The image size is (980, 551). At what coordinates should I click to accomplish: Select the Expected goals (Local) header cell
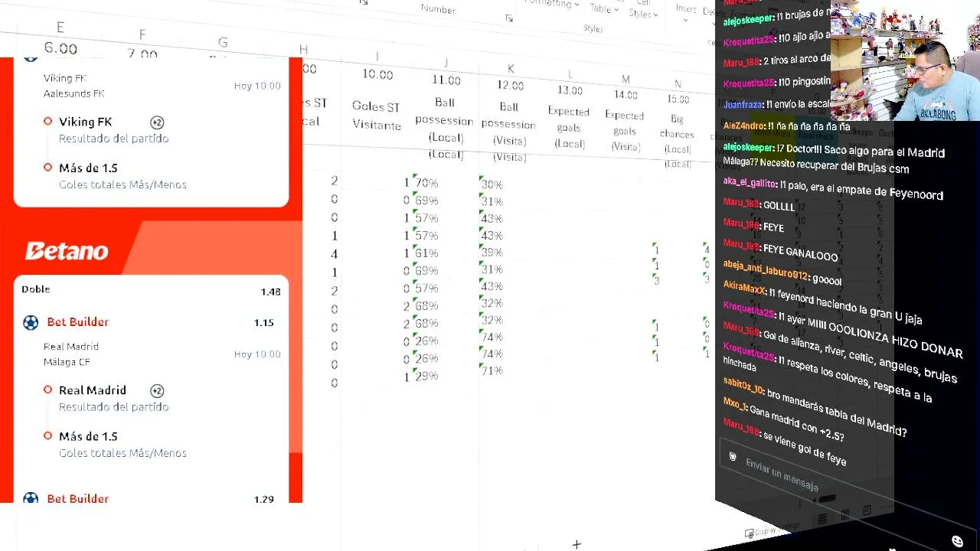[x=569, y=127]
